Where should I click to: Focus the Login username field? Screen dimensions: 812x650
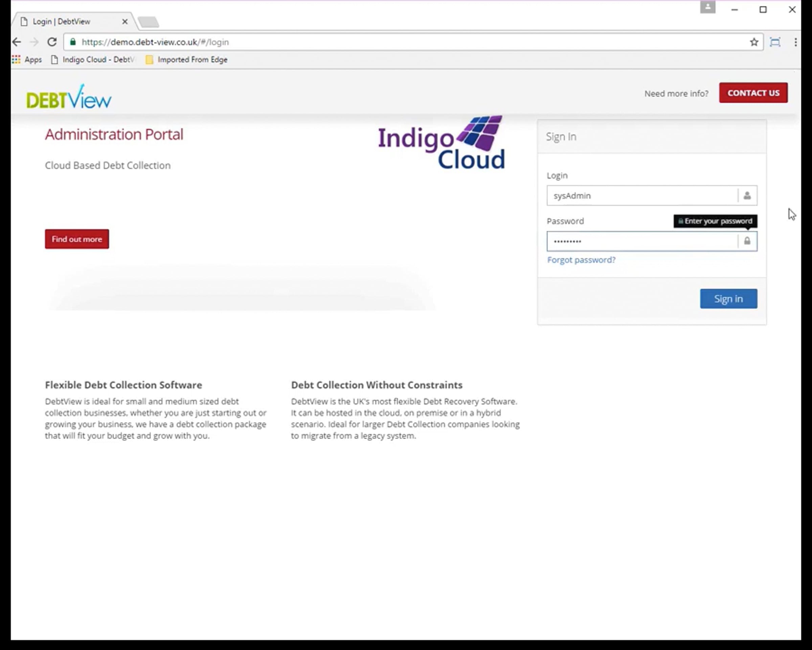[x=652, y=196]
